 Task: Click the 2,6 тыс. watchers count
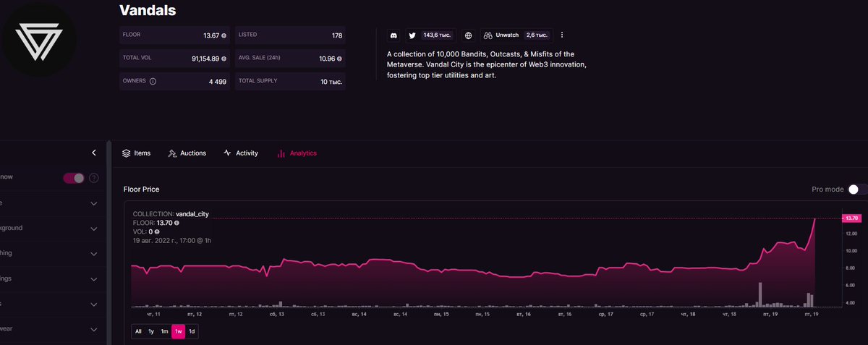tap(537, 35)
